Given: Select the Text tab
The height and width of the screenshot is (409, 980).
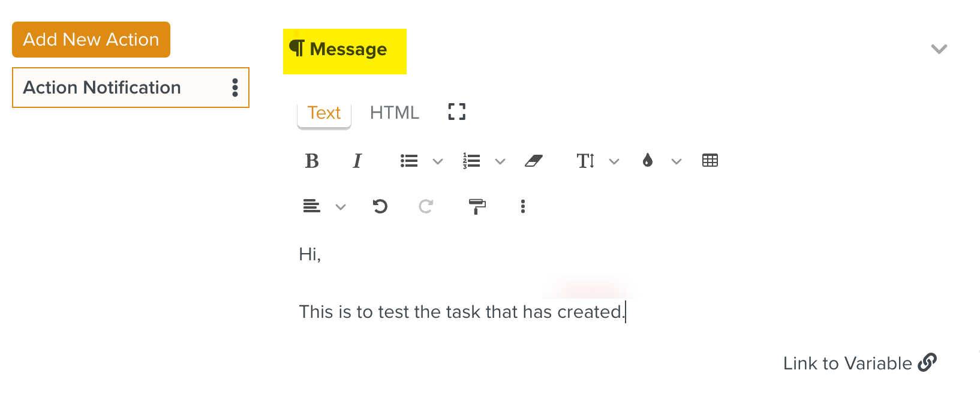Looking at the screenshot, I should (x=324, y=112).
